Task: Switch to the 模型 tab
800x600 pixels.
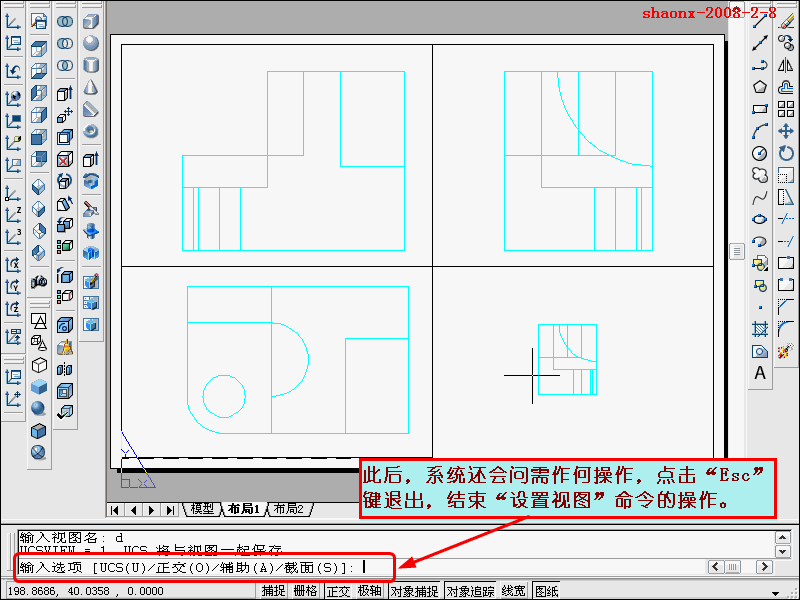Action: (x=202, y=509)
